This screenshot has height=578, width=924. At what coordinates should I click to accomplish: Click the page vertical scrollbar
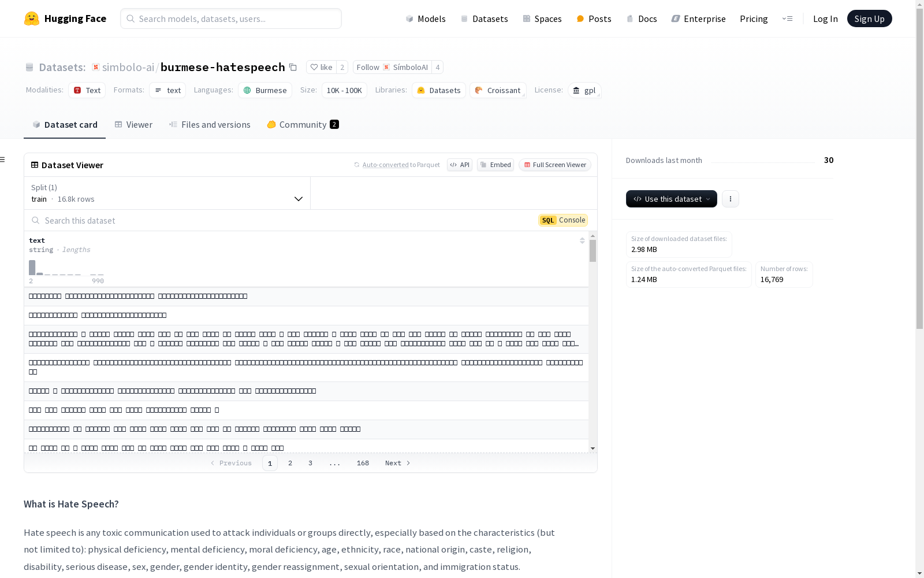pyautogui.click(x=919, y=168)
